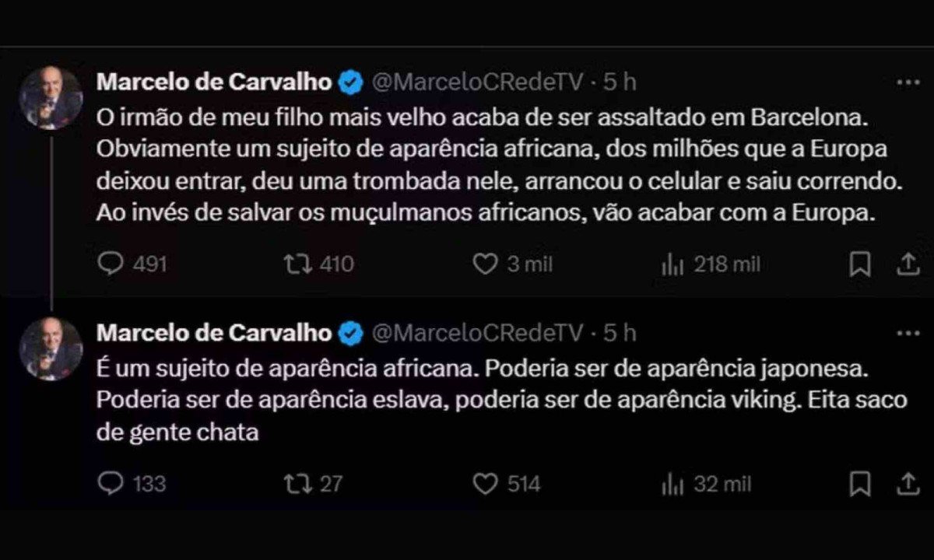Open profile picture on the second tweet
Viewport: 934px width, 560px height.
[52, 349]
